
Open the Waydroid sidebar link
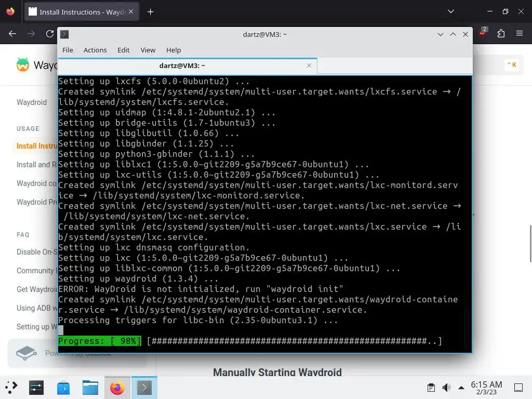32,102
